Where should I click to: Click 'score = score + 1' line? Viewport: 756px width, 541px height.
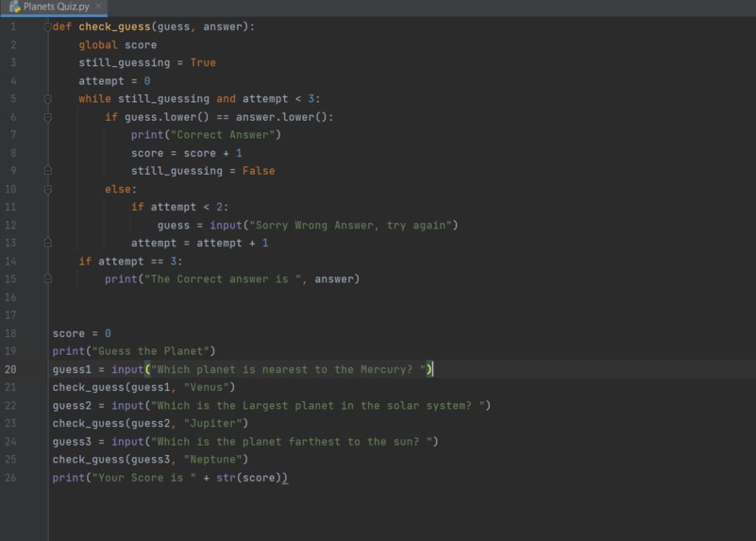187,153
